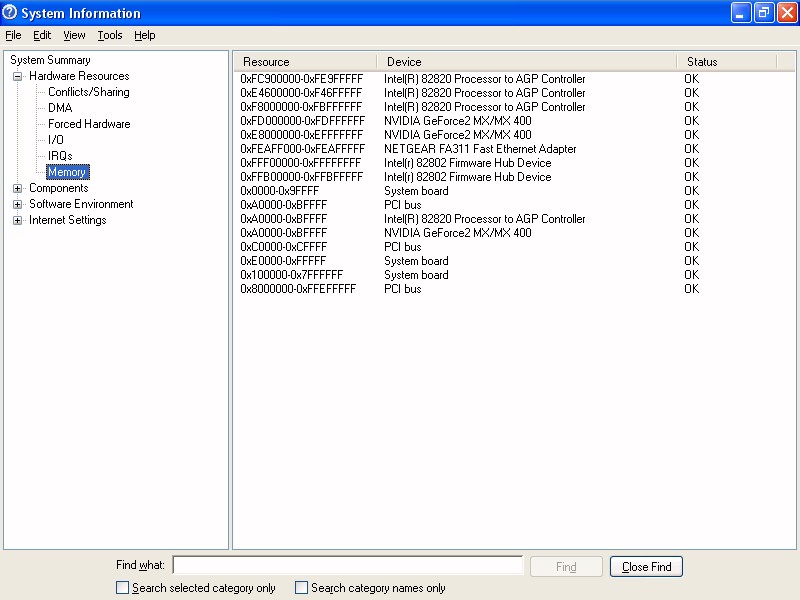Select the Internet Settings tree item
Viewport: 800px width, 600px height.
point(68,220)
